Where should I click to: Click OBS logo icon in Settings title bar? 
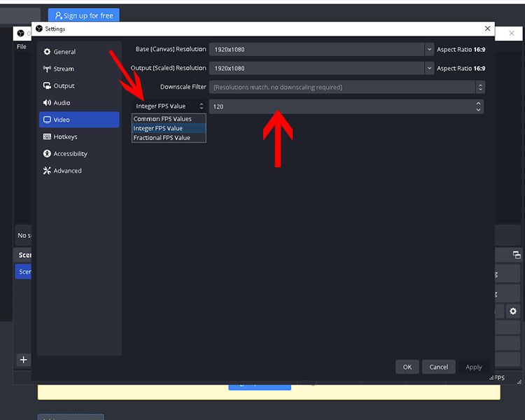point(39,29)
